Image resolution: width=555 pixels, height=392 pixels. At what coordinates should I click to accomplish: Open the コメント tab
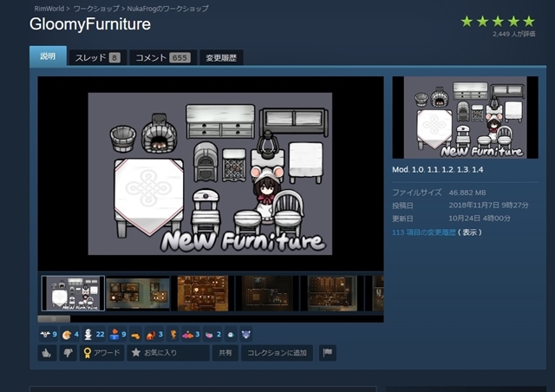163,58
